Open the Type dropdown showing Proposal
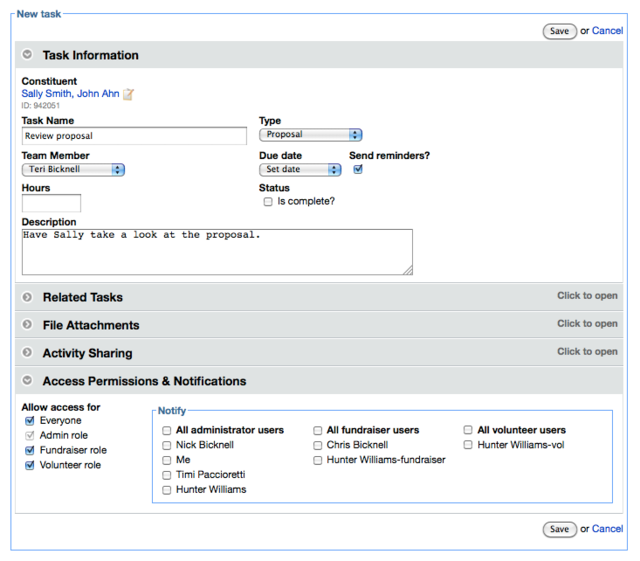The height and width of the screenshot is (561, 640). [x=311, y=135]
